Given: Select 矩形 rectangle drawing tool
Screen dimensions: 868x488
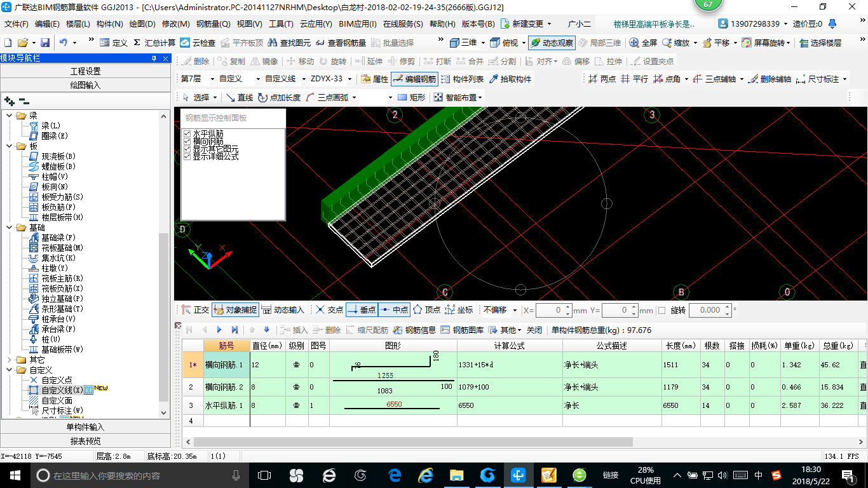Looking at the screenshot, I should tap(411, 97).
